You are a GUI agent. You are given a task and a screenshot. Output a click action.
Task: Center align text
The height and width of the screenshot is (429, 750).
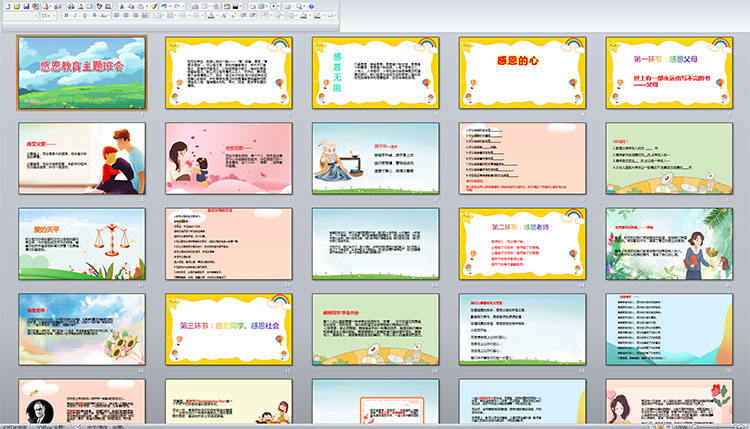126,16
